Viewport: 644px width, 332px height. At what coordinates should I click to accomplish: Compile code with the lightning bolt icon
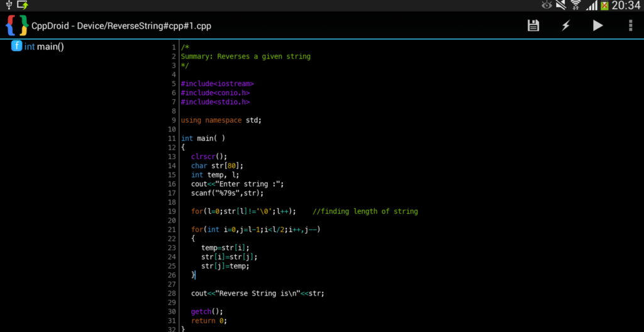coord(565,26)
